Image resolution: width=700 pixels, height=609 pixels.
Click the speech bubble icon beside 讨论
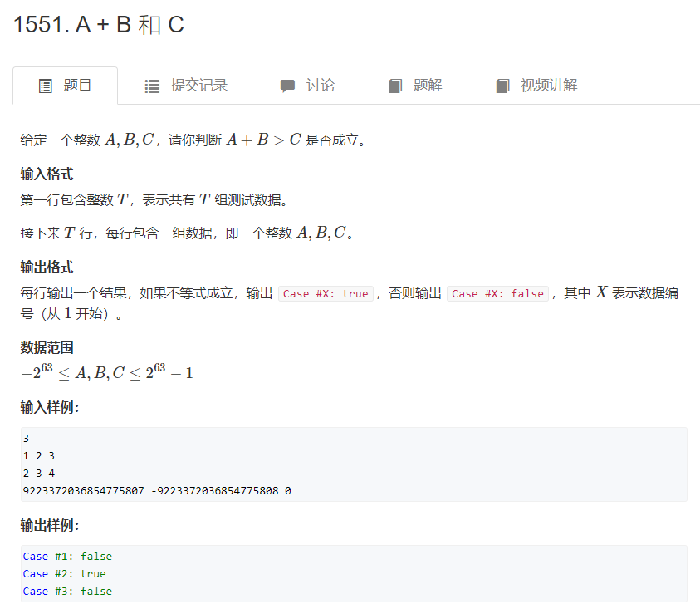coord(286,86)
